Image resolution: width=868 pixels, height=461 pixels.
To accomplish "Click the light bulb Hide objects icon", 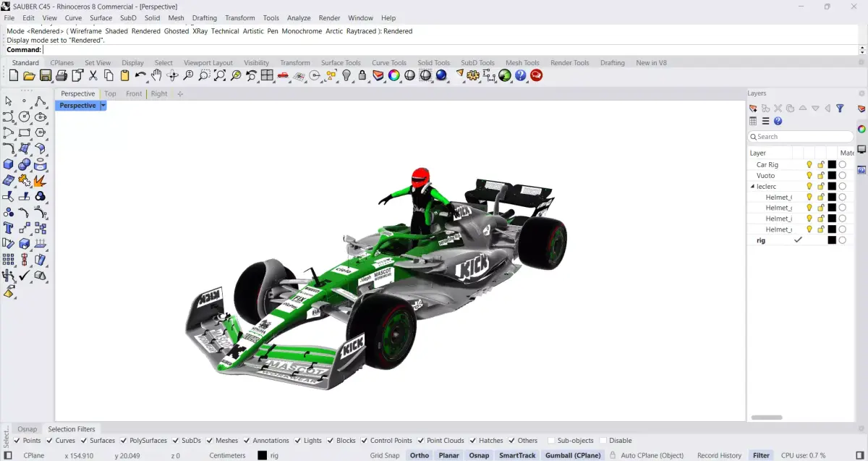I will coord(346,75).
